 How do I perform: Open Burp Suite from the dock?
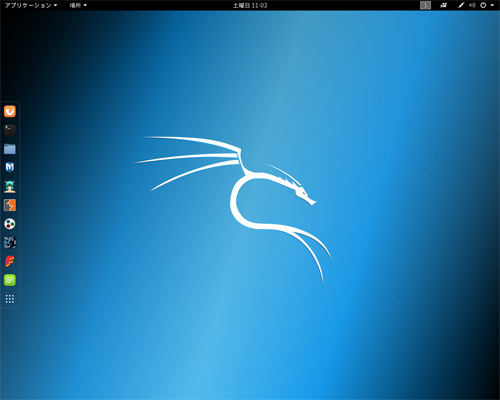click(x=10, y=205)
